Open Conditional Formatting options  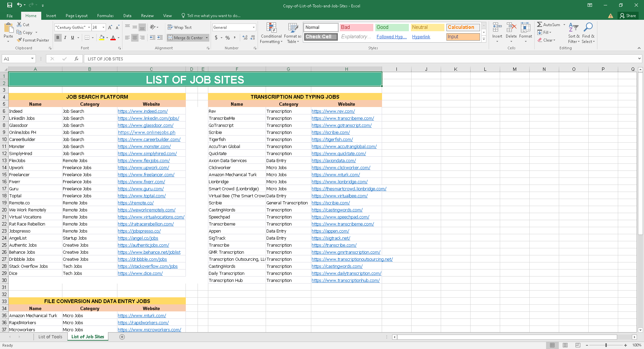(x=271, y=33)
